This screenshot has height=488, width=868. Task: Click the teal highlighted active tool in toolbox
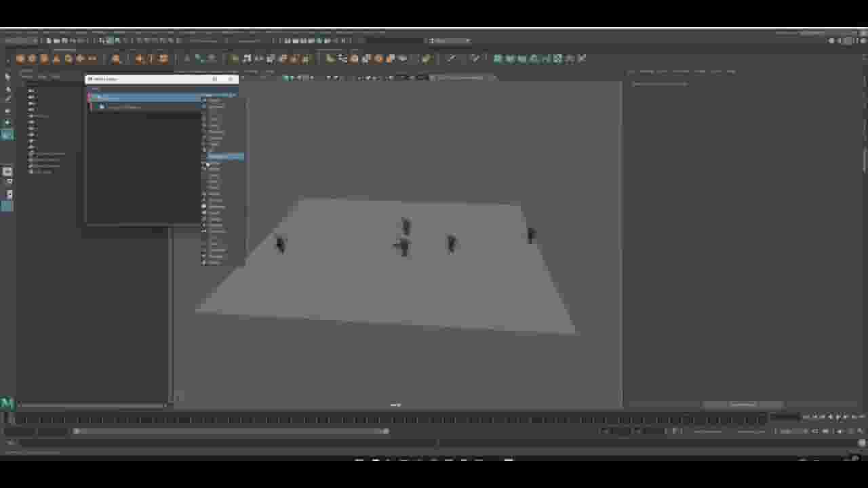pos(7,135)
